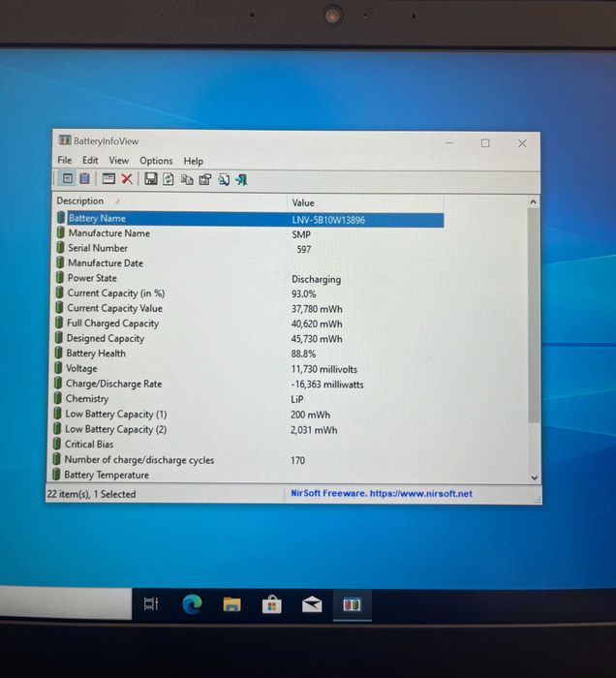
Task: Switch to the Show Battery Information view
Action: [x=68, y=178]
